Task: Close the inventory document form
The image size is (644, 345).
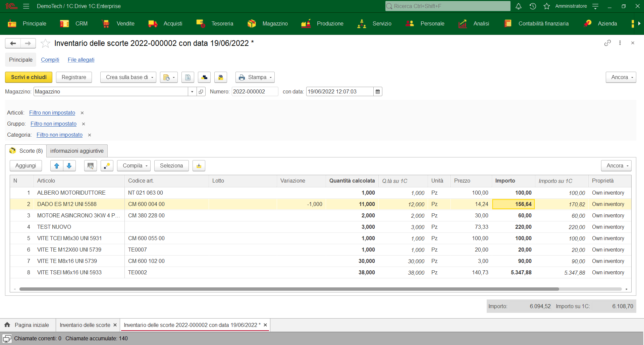Action: point(633,43)
